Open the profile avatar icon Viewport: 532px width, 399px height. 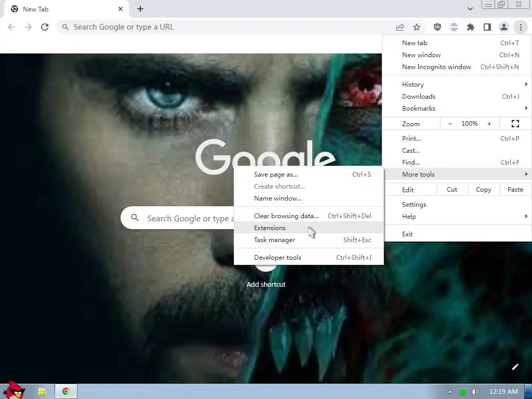pyautogui.click(x=504, y=27)
